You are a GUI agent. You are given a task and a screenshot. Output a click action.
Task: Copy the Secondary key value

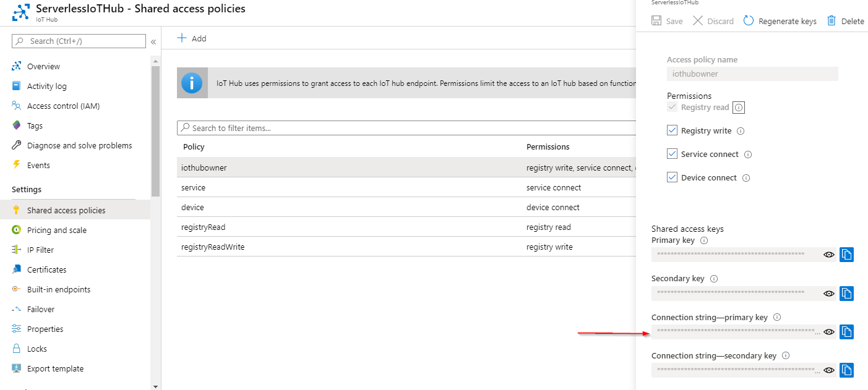(846, 293)
